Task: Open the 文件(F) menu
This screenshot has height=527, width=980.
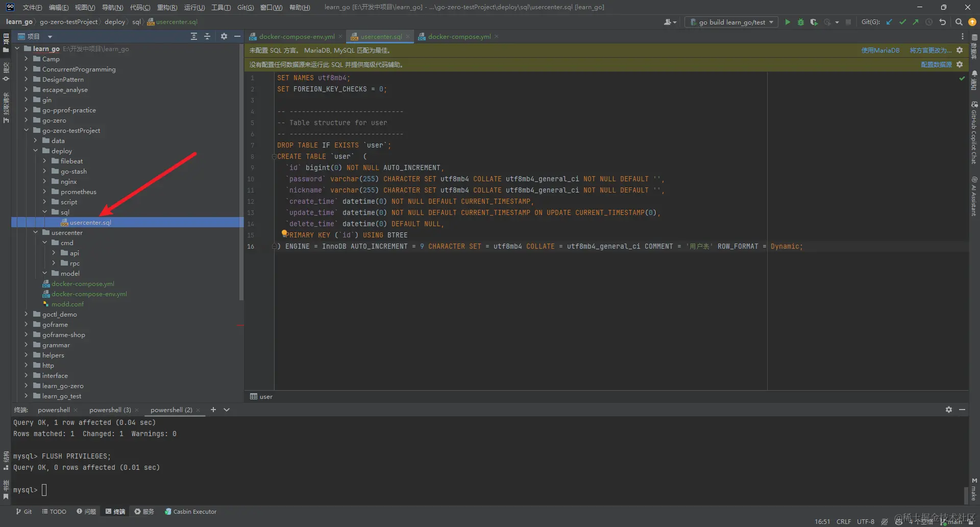Action: (32, 7)
